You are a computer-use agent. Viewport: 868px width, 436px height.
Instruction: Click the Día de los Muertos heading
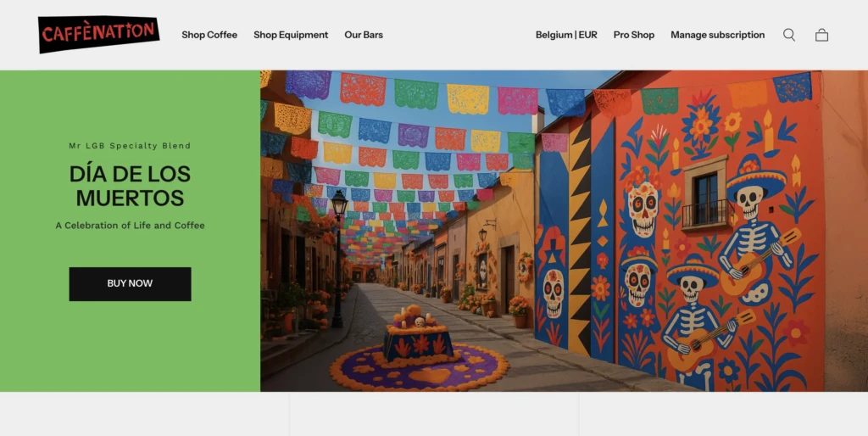pos(130,186)
